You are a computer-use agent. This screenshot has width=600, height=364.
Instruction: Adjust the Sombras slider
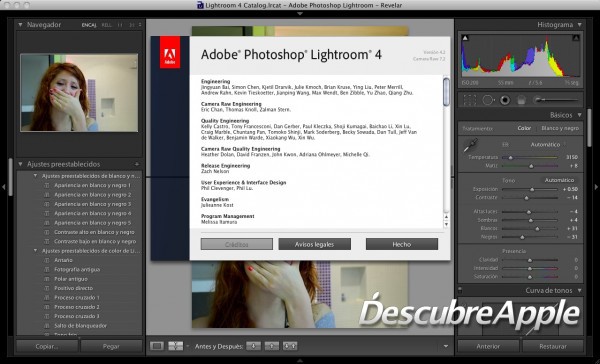[x=530, y=220]
